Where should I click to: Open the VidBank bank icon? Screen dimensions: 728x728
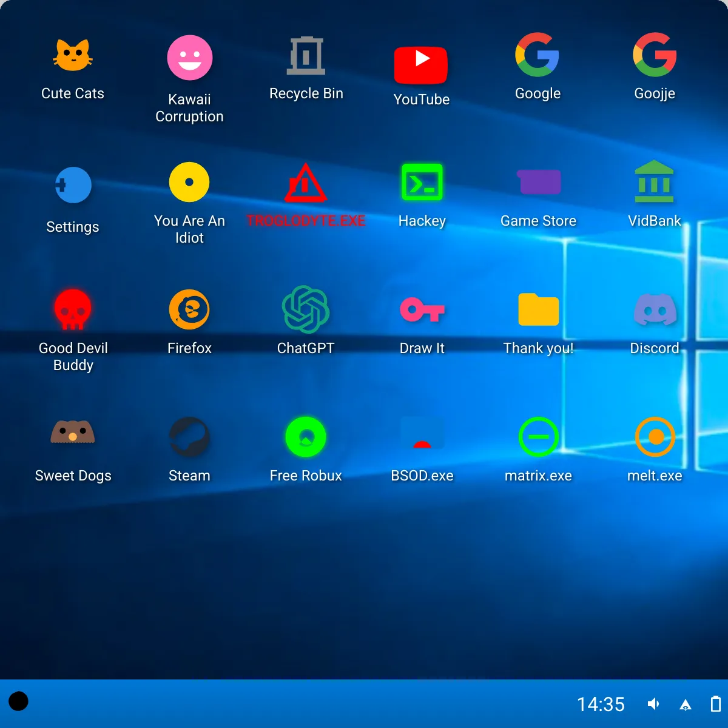pyautogui.click(x=655, y=181)
